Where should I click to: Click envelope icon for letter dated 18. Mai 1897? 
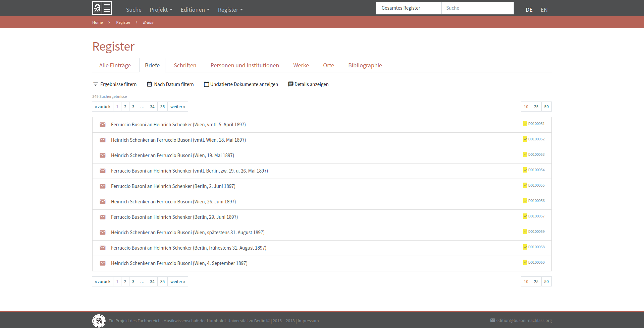[x=103, y=140]
